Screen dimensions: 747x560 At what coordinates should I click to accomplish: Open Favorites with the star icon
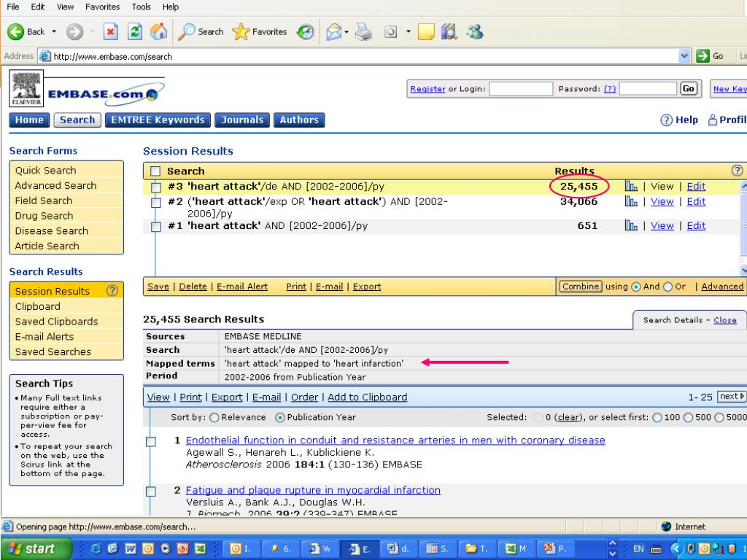pos(241,32)
